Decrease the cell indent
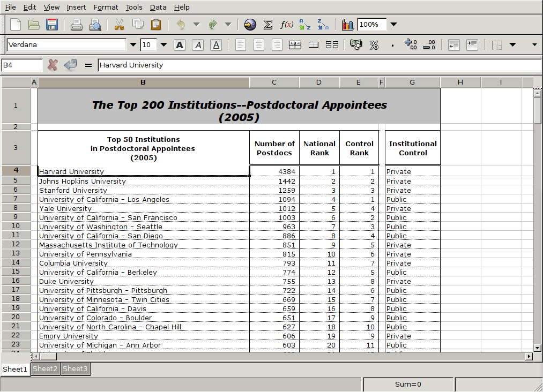This screenshot has height=392, width=543. point(453,44)
